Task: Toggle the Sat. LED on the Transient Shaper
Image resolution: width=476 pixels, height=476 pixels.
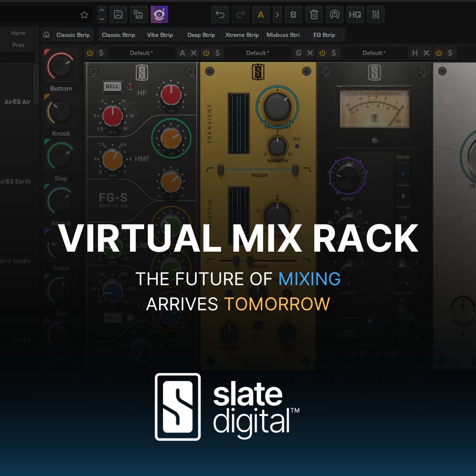Action: [297, 146]
